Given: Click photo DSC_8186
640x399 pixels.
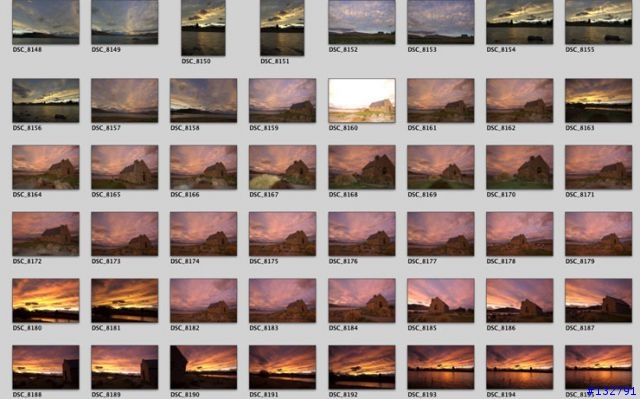Looking at the screenshot, I should click(520, 300).
